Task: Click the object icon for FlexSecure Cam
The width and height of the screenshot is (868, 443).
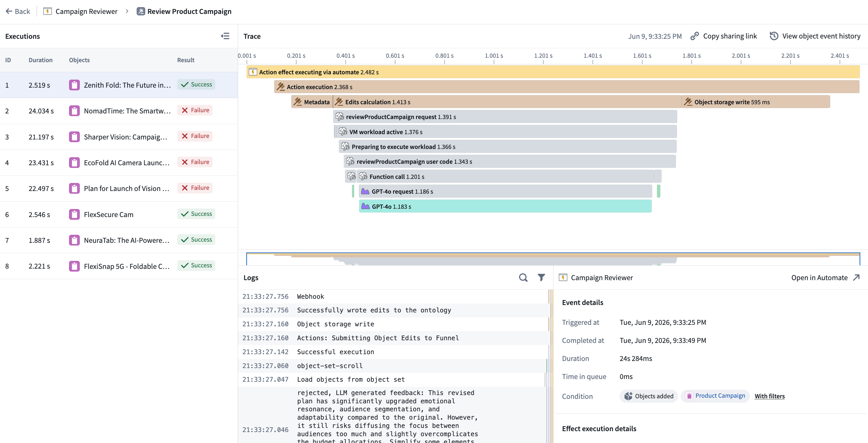Action: coord(74,214)
